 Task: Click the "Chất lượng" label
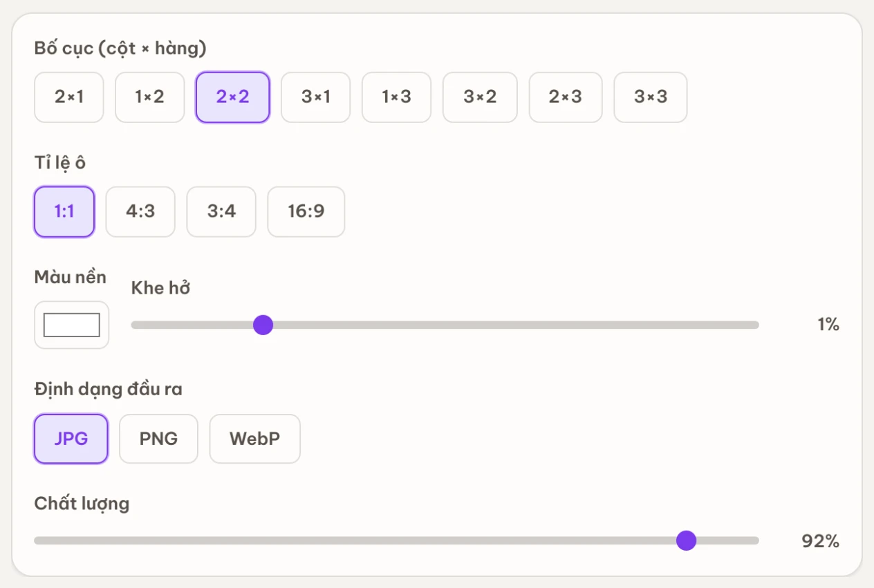[82, 504]
